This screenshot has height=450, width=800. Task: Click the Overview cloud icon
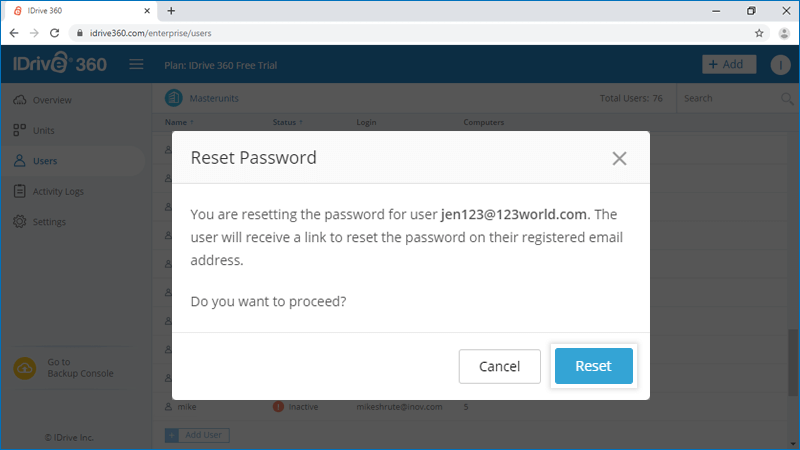19,99
